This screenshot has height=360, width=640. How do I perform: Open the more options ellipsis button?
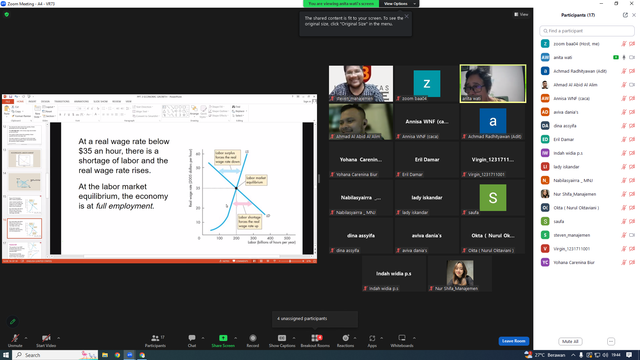tap(611, 341)
